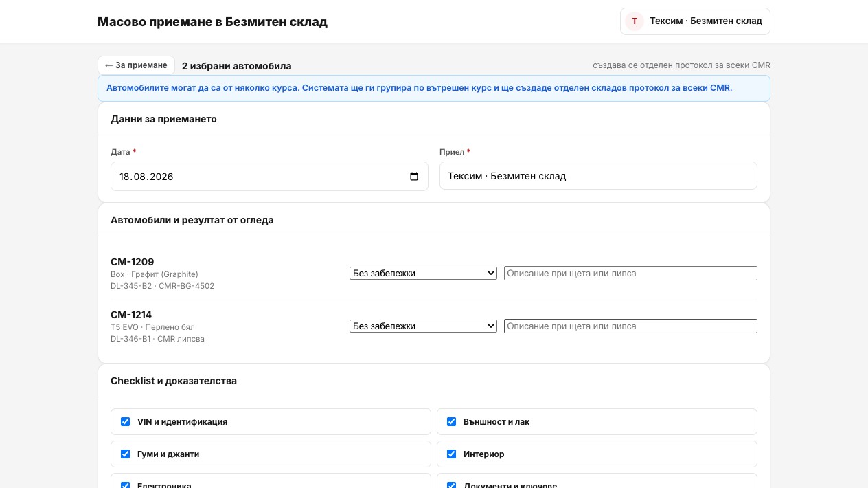Untick the Електроника checkbox

pos(125,485)
